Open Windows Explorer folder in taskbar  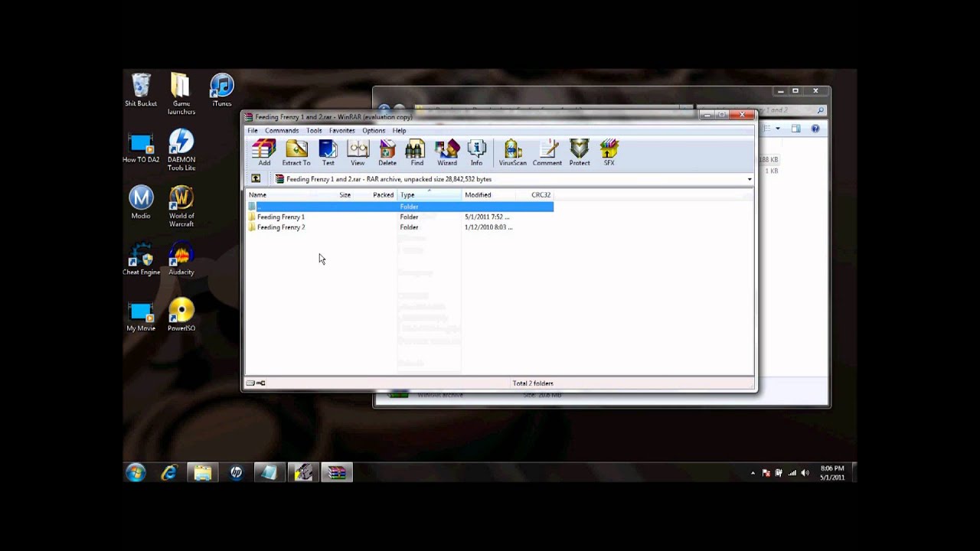click(x=202, y=473)
